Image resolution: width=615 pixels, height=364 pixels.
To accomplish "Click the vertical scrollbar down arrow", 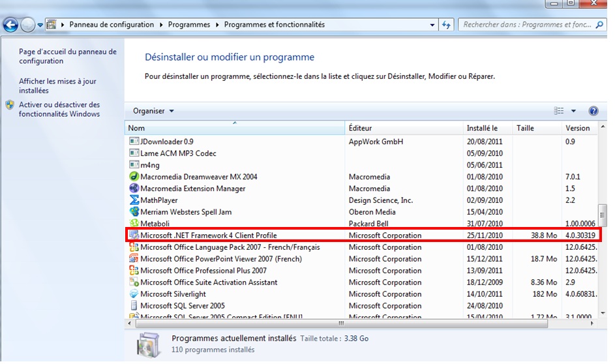I will pyautogui.click(x=603, y=313).
